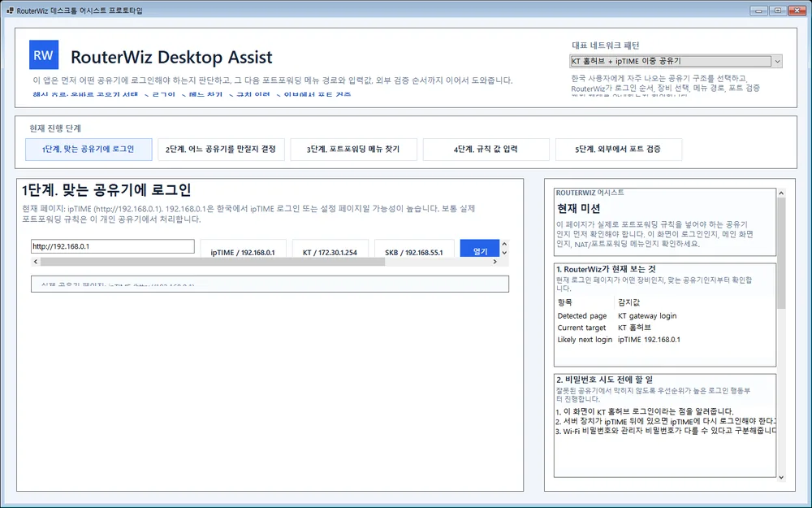Go to 3단계. 포트포워딩 메뉴 찾기 tab

click(354, 150)
